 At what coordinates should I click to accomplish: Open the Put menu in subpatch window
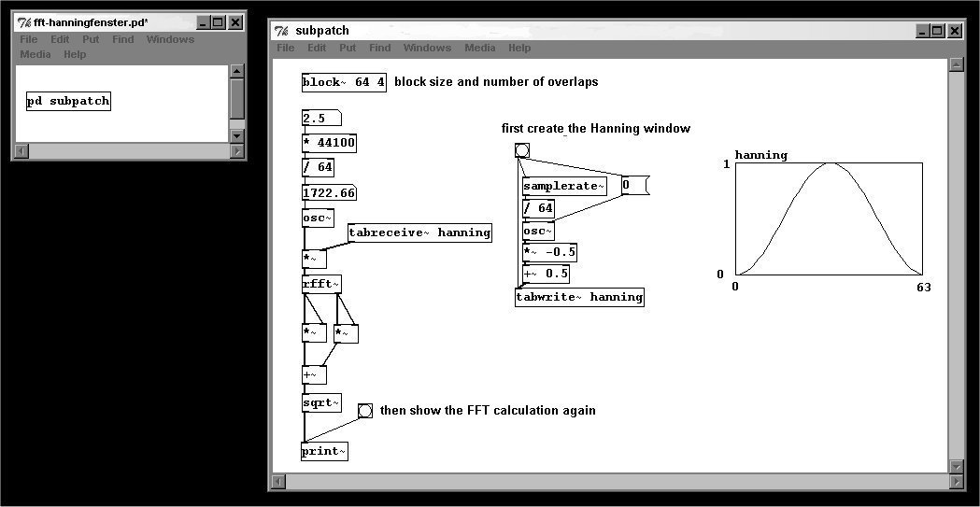tap(348, 48)
